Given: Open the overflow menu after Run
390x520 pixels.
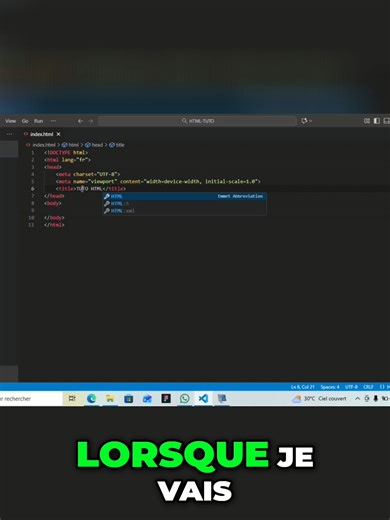Looking at the screenshot, I should 53,121.
